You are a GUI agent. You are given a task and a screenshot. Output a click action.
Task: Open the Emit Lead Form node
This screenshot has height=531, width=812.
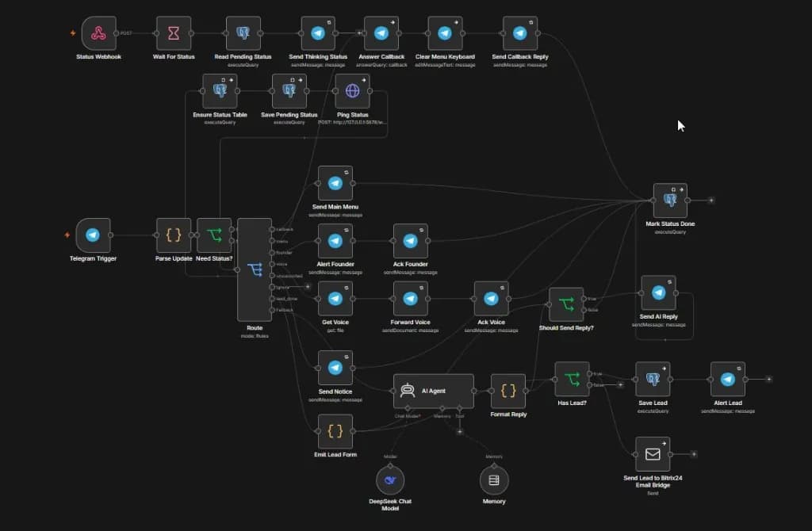[335, 431]
